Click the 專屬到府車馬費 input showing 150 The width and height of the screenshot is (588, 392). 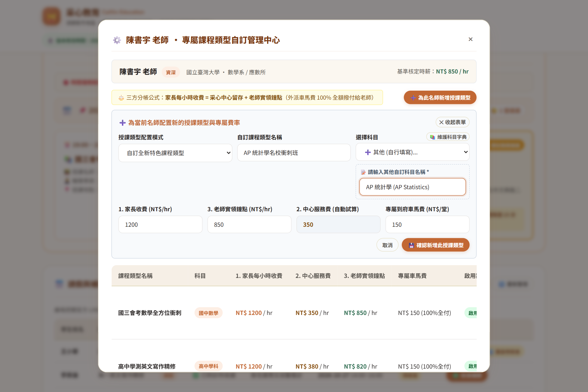(427, 225)
